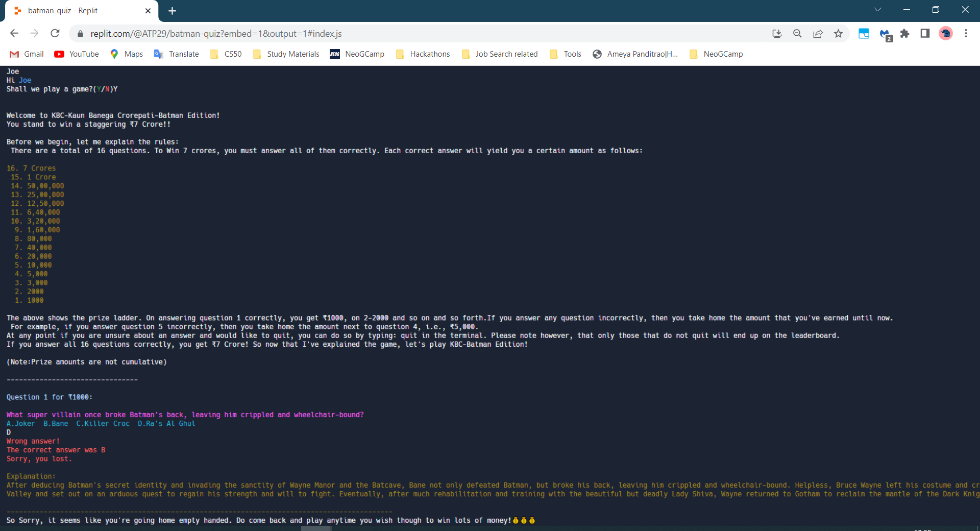The height and width of the screenshot is (531, 980).
Task: Open the Ameya Panditrao bookmark
Action: click(x=635, y=54)
